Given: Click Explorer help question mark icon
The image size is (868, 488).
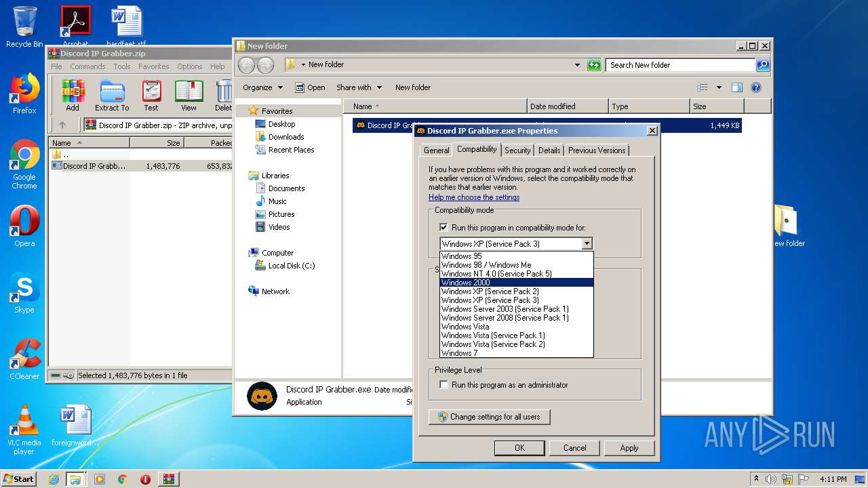Looking at the screenshot, I should (x=756, y=87).
